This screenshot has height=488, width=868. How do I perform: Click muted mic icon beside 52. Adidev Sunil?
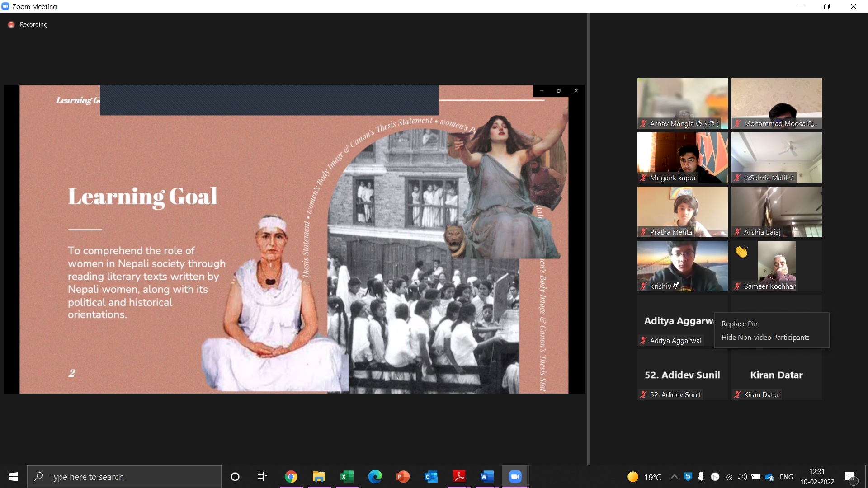coord(643,395)
